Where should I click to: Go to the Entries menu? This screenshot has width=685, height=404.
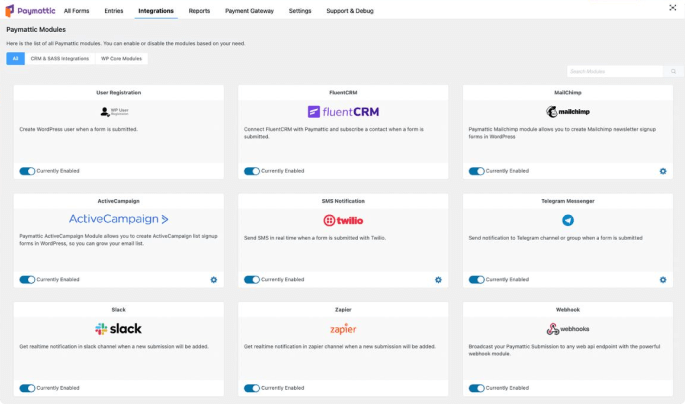114,11
